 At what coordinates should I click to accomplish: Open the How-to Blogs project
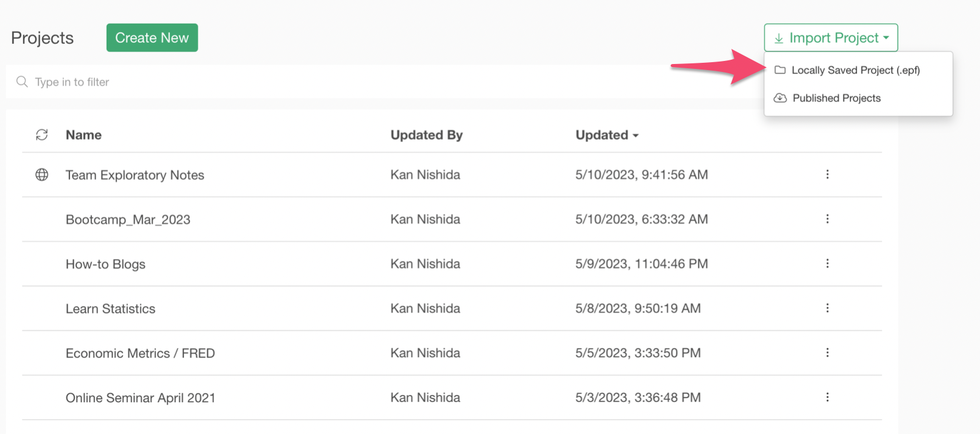[105, 264]
